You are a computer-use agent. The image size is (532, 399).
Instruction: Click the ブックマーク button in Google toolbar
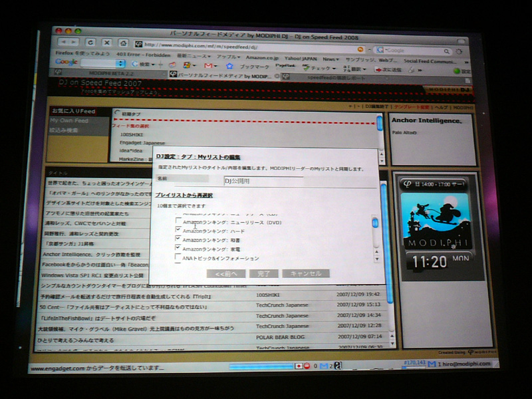click(x=255, y=67)
